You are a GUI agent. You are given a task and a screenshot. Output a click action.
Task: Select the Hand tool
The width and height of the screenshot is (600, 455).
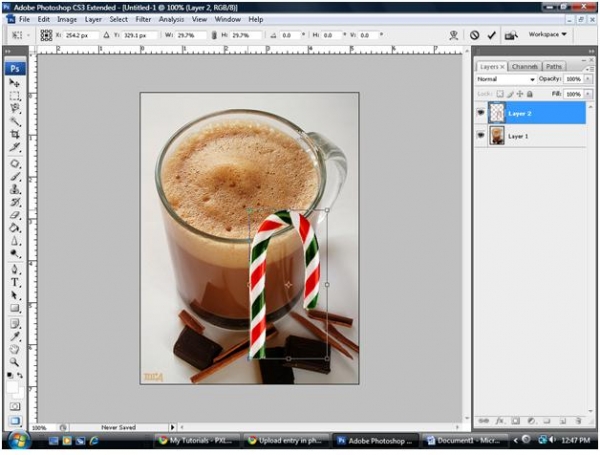click(x=15, y=349)
